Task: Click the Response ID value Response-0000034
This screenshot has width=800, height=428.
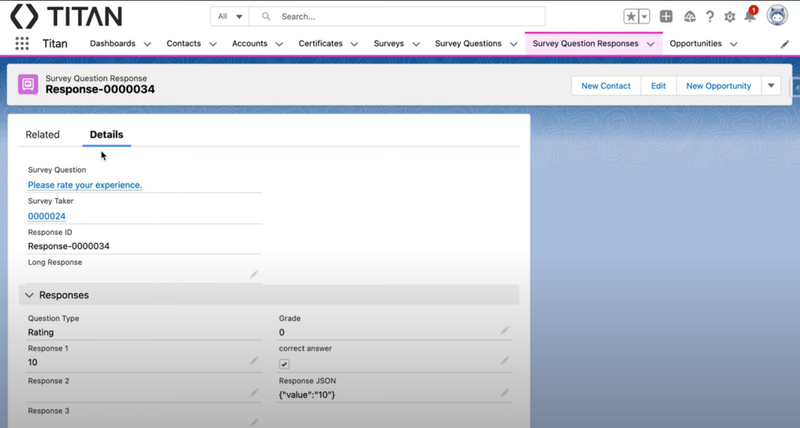Action: coord(68,246)
